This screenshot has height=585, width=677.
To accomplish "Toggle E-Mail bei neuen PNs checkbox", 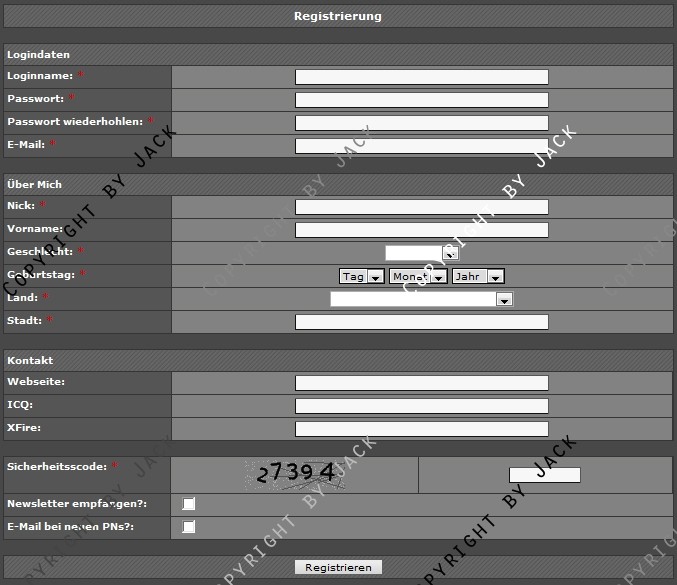I will click(x=189, y=527).
